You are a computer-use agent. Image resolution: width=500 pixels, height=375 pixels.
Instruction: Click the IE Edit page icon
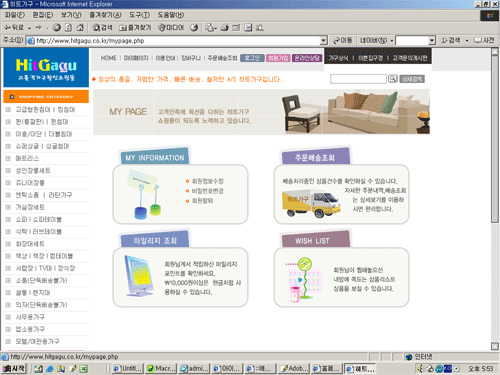[x=236, y=28]
